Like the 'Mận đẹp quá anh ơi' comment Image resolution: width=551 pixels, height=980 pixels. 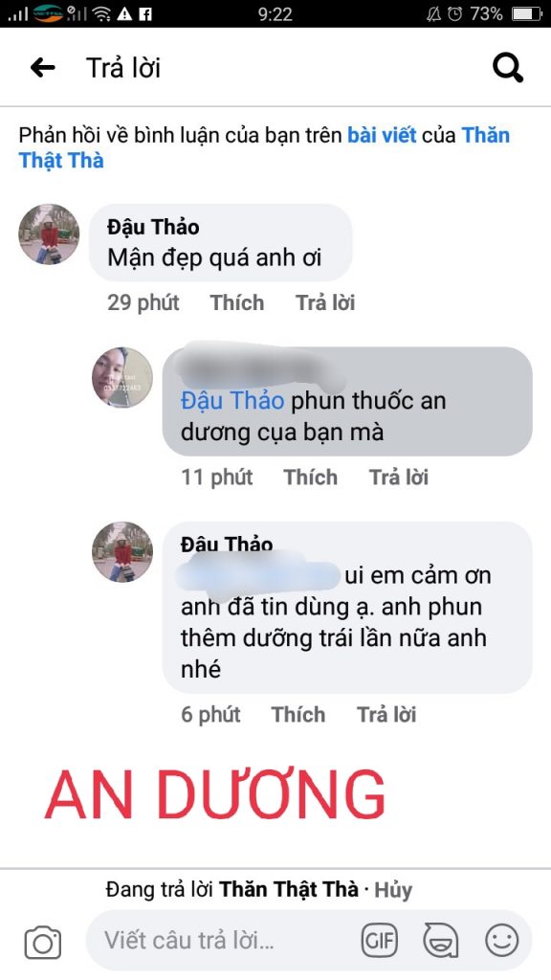click(x=237, y=302)
